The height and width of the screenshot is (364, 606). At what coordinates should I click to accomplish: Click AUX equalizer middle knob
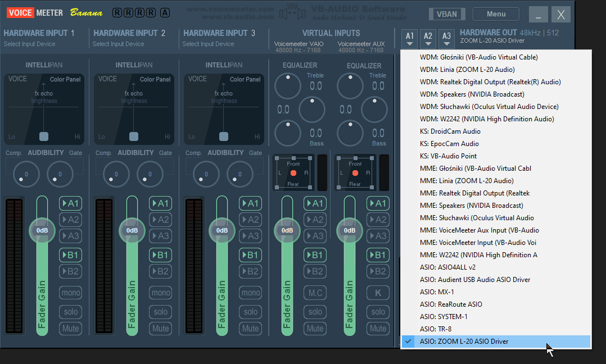coord(374,109)
